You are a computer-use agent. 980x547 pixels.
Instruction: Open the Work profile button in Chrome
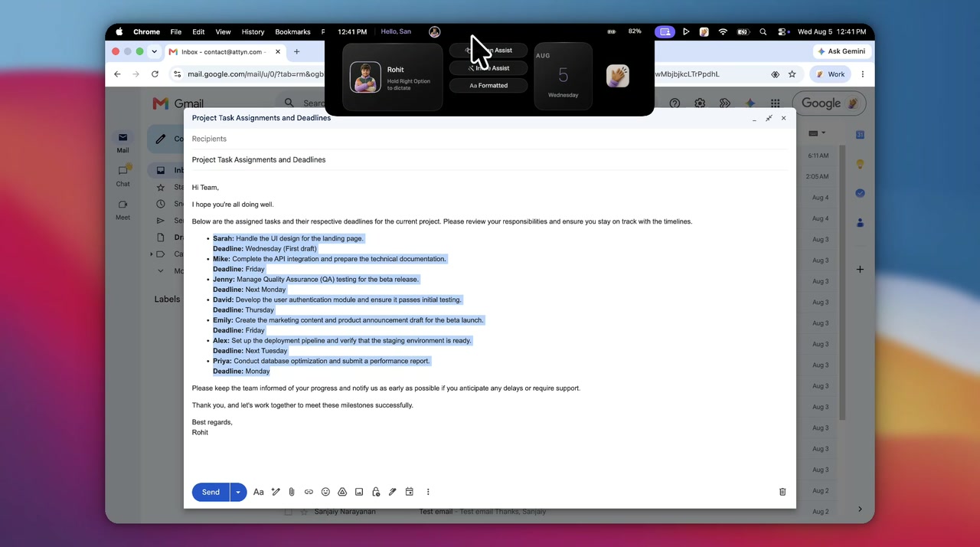830,74
